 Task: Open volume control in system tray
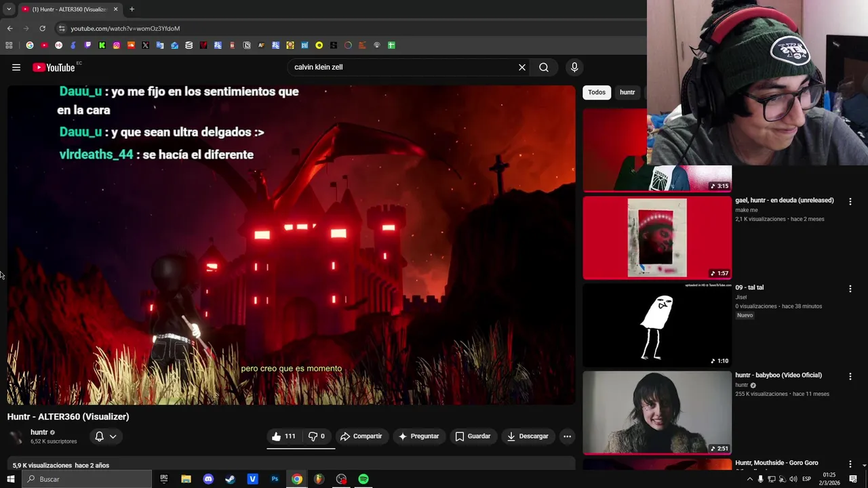pyautogui.click(x=793, y=479)
